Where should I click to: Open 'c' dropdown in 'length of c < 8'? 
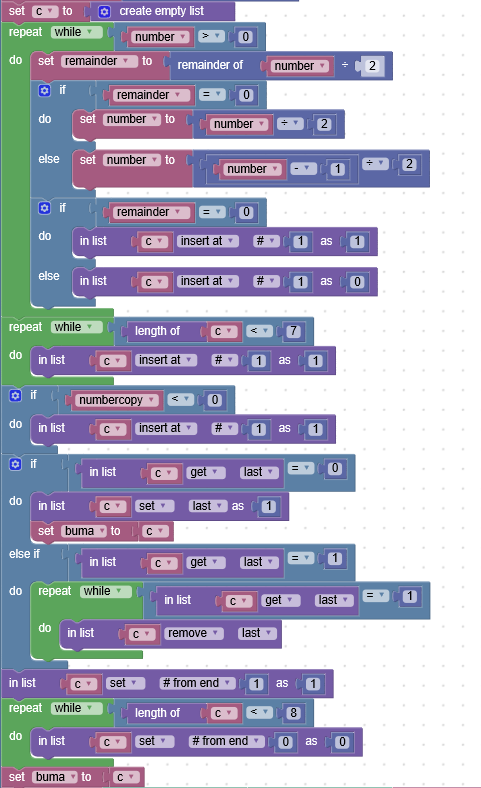tap(224, 713)
